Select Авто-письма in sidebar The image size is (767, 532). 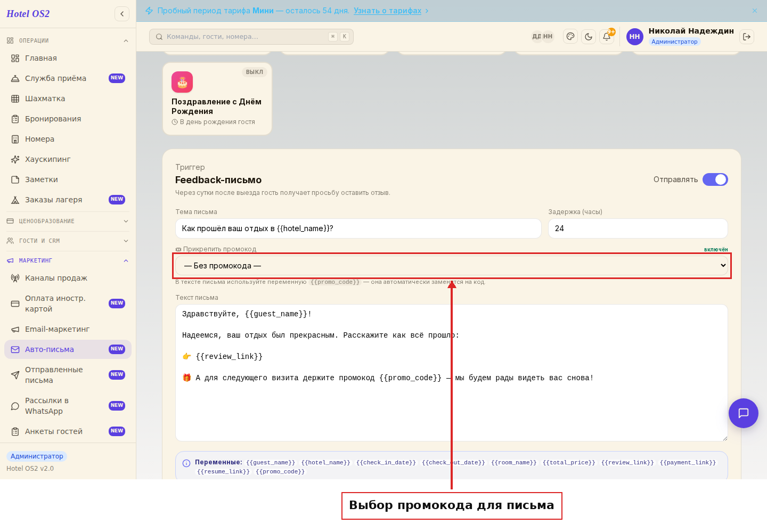point(68,349)
